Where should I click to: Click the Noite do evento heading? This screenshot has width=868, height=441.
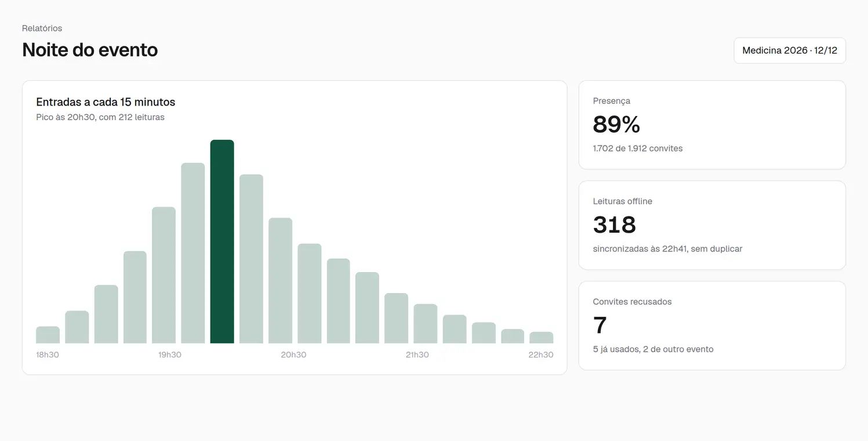pyautogui.click(x=90, y=50)
